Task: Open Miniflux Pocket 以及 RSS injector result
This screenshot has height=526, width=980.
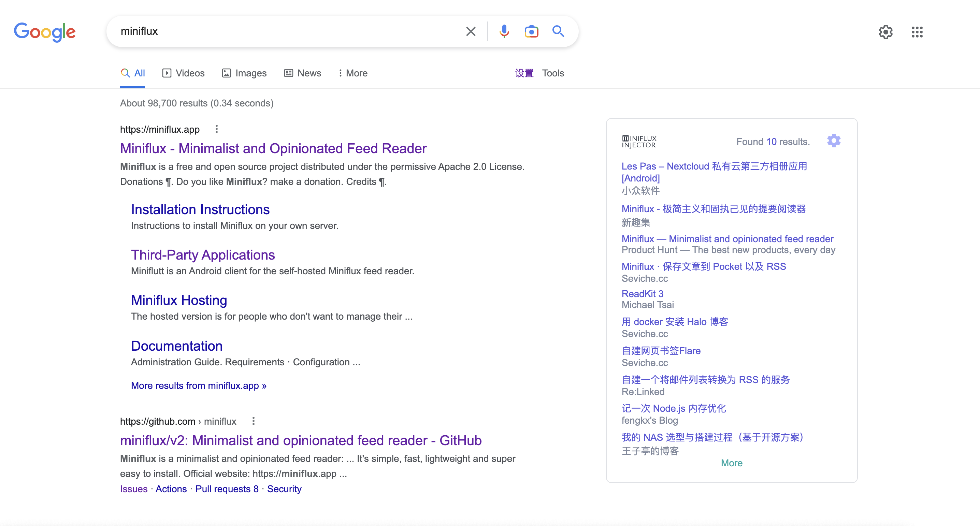Action: 703,266
